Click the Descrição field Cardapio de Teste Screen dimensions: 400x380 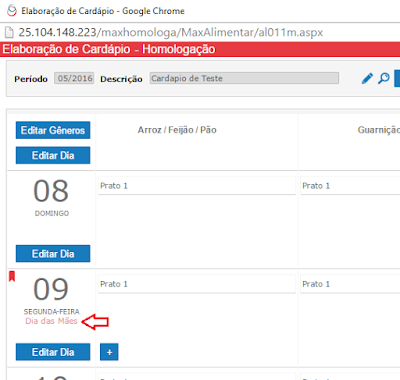244,78
